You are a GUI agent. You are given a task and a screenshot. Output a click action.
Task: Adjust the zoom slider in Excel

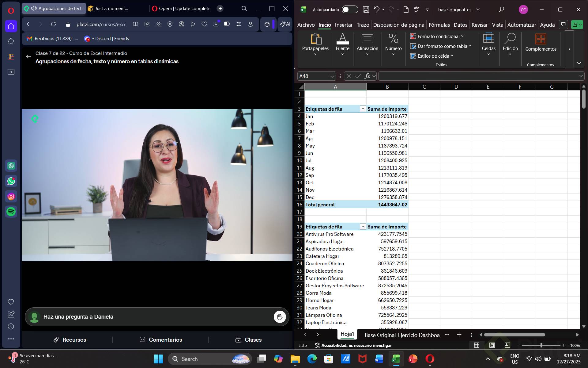click(541, 345)
